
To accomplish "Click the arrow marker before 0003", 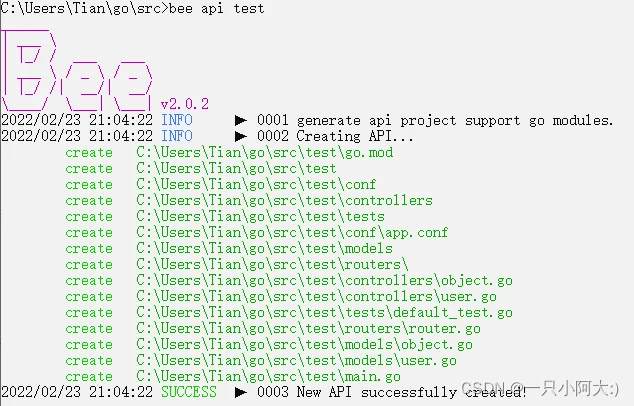I will [241, 392].
